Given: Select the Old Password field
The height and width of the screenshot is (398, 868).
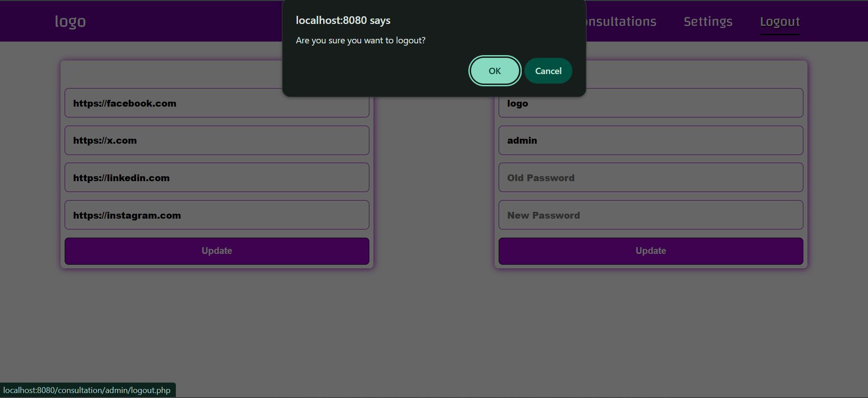Looking at the screenshot, I should pos(651,178).
